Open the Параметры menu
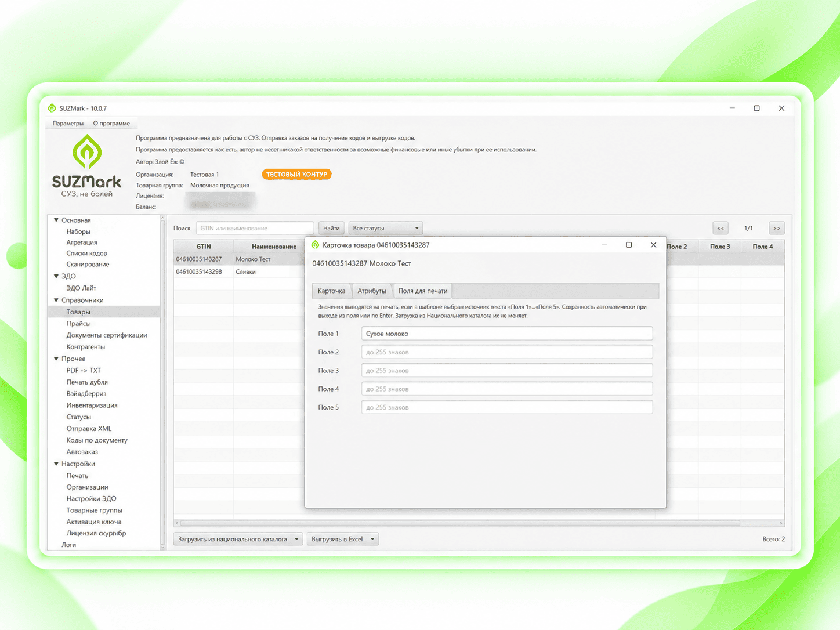Viewport: 840px width, 630px height. pyautogui.click(x=68, y=123)
